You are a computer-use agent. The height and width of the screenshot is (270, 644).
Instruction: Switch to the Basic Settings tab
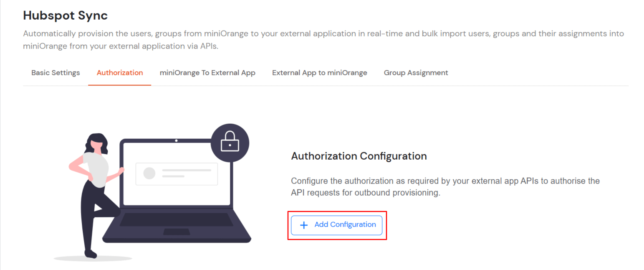[55, 72]
